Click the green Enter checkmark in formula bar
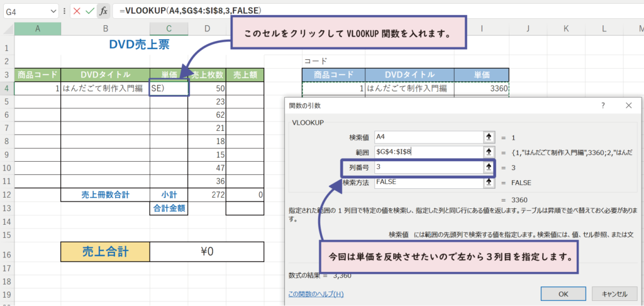Image resolution: width=644 pixels, height=306 pixels. pos(90,11)
